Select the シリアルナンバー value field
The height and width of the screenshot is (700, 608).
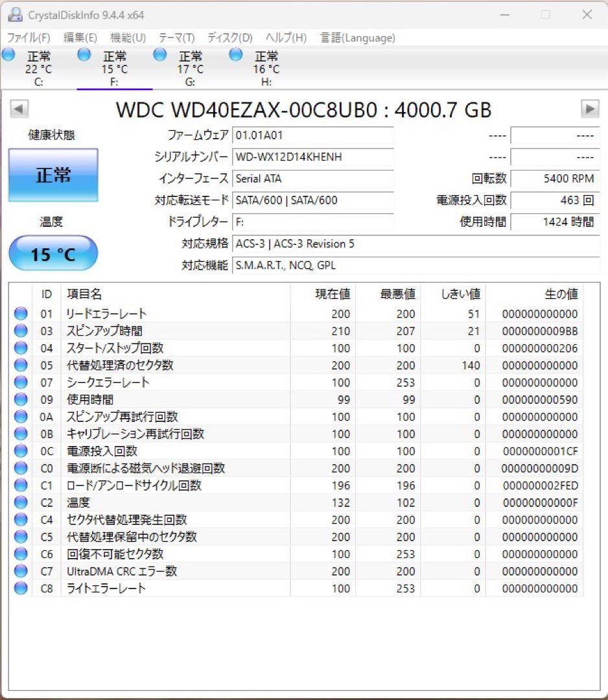pos(313,157)
